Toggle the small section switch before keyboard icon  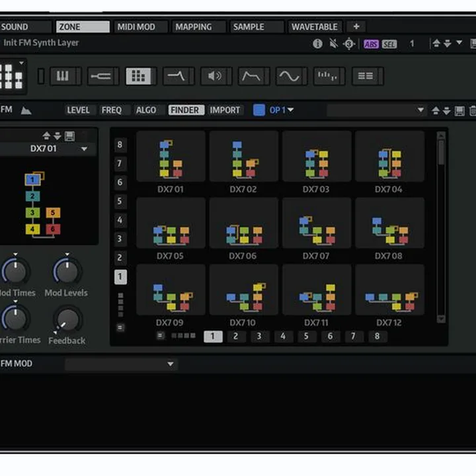pos(41,76)
